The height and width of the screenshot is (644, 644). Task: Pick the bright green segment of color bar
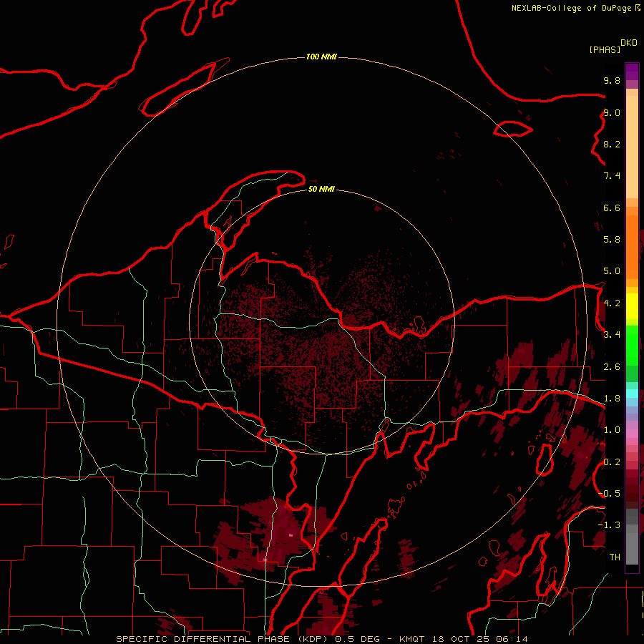coord(632,345)
